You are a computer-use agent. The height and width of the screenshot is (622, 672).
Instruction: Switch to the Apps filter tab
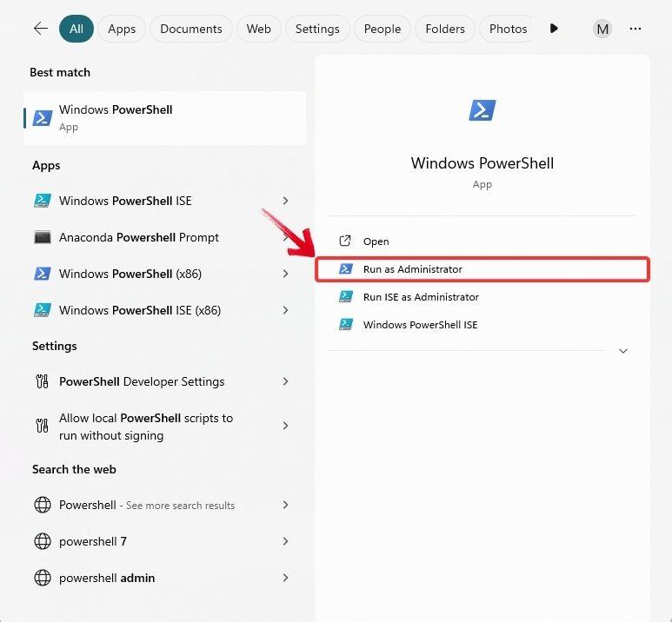(122, 29)
